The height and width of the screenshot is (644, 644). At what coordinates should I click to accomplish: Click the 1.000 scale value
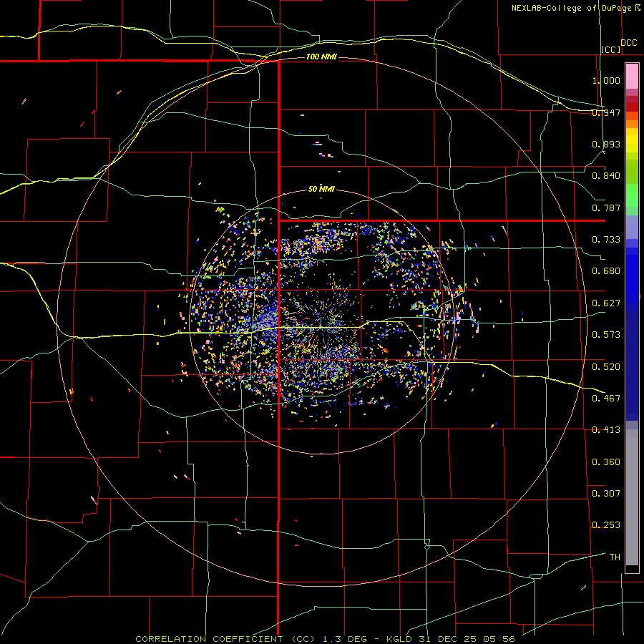[x=606, y=80]
